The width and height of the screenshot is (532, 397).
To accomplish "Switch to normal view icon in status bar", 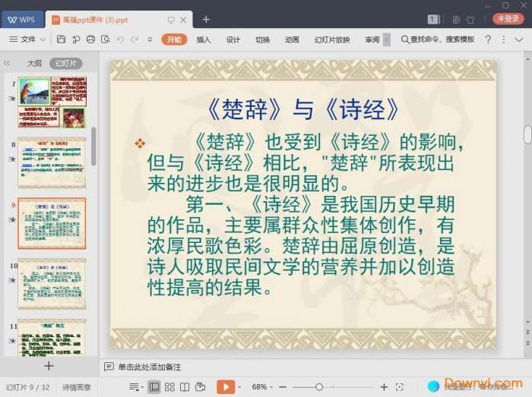I will click(x=154, y=387).
